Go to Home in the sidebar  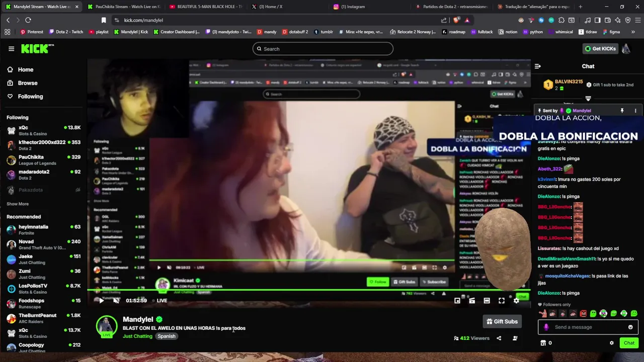click(20, 70)
